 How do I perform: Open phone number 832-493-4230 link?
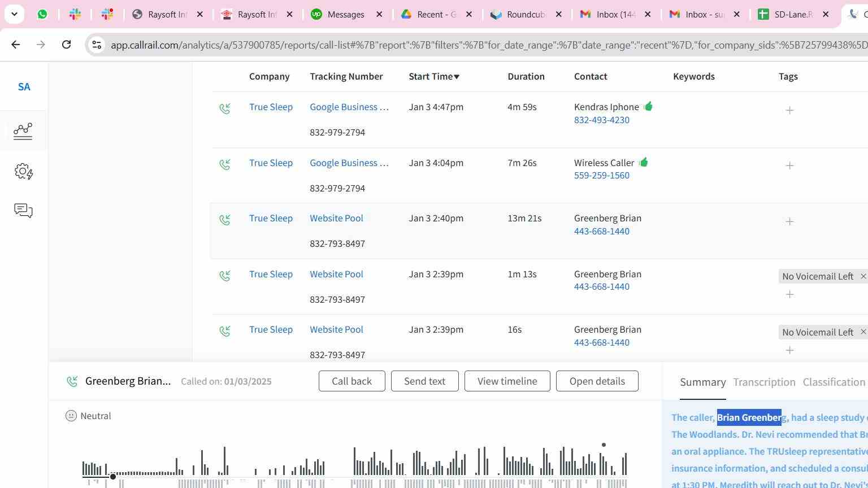601,120
